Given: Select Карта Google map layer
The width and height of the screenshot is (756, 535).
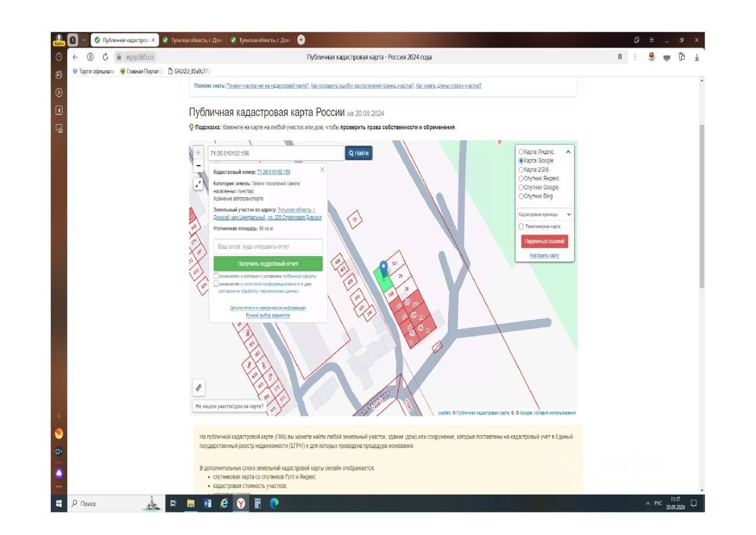Looking at the screenshot, I should (x=536, y=161).
